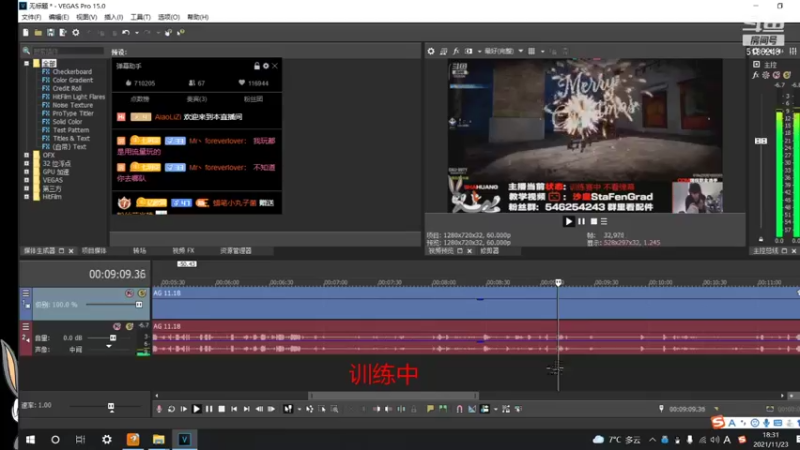Image resolution: width=800 pixels, height=450 pixels.
Task: Open the File (F) menu
Action: pyautogui.click(x=31, y=17)
